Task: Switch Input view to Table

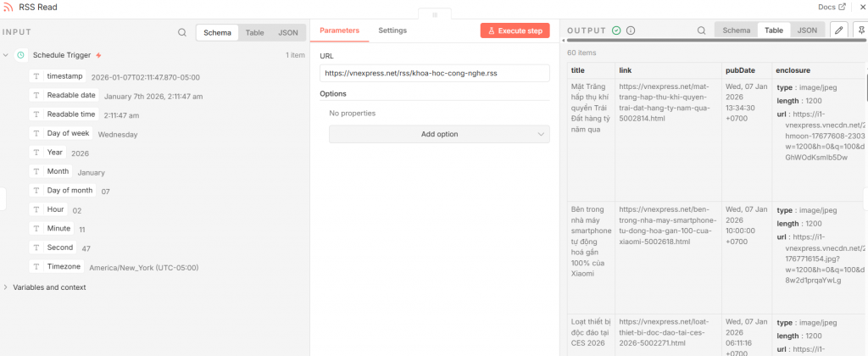Action: 254,32
